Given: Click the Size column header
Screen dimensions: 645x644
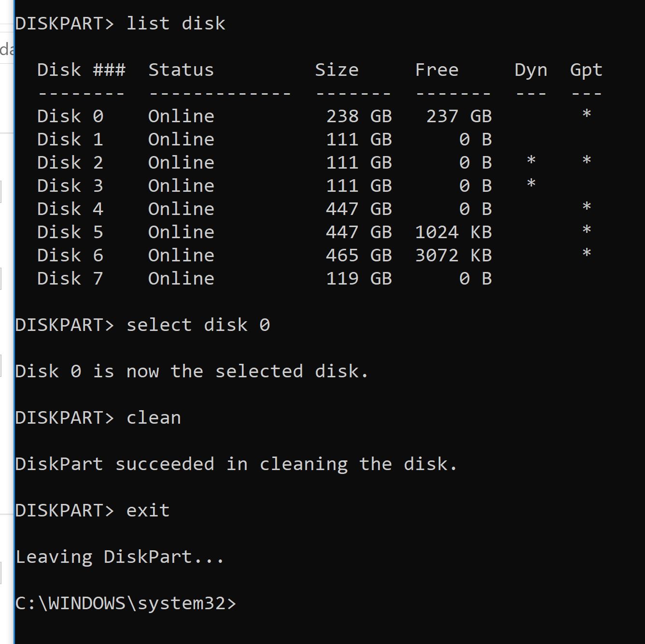Looking at the screenshot, I should tap(337, 70).
